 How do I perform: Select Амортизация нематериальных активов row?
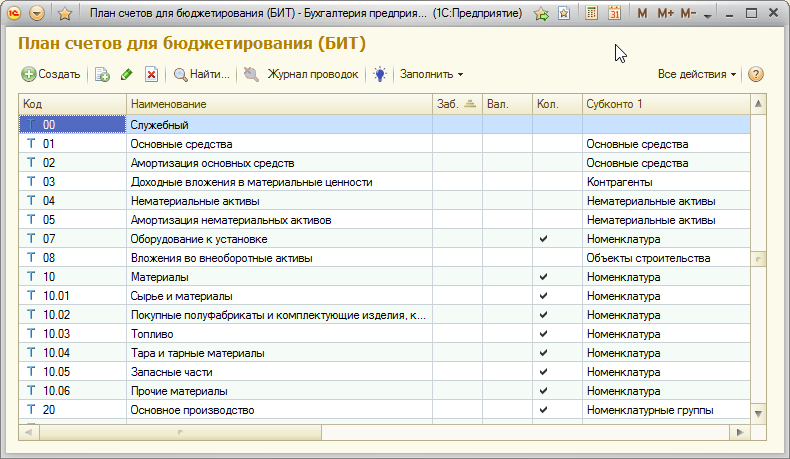click(x=384, y=220)
